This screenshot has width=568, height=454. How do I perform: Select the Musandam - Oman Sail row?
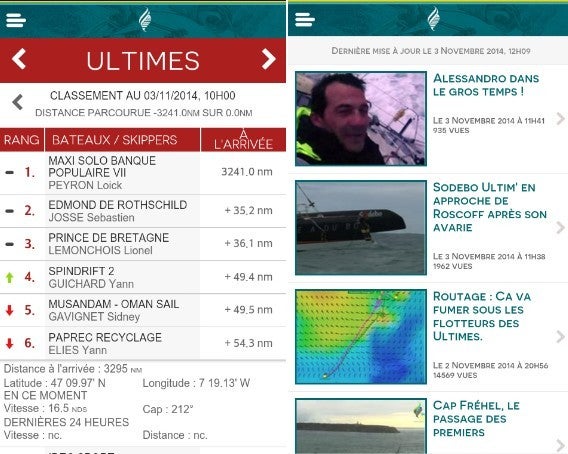pos(143,311)
